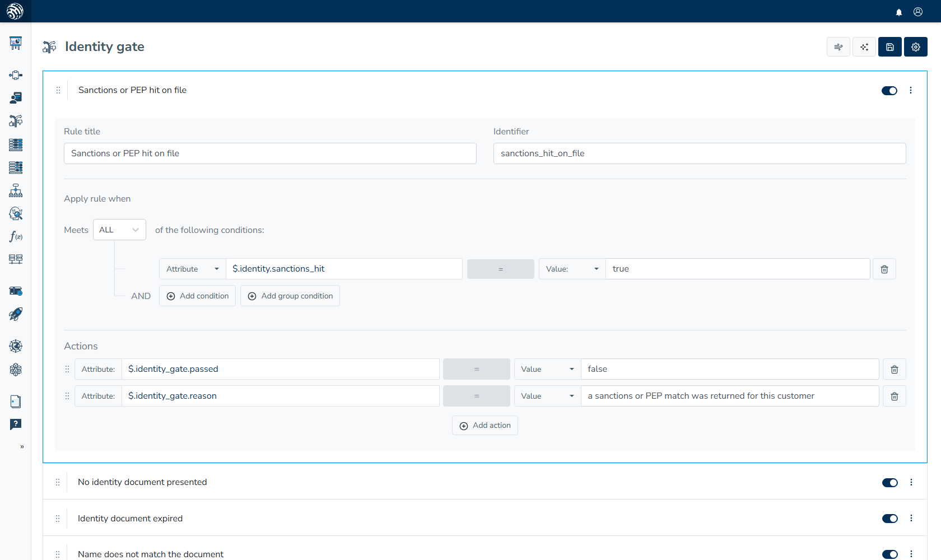Click the condition equals operator button
This screenshot has height=560, width=941.
pos(501,269)
